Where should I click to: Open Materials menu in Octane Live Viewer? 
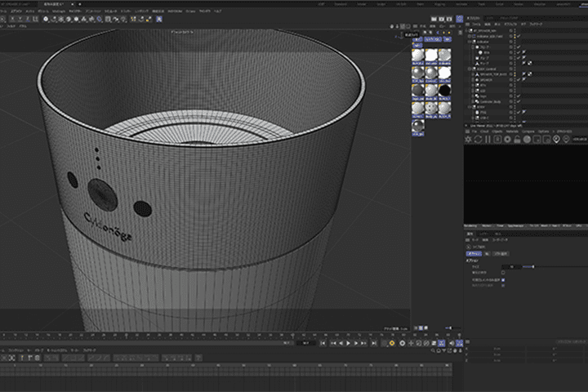tap(512, 131)
